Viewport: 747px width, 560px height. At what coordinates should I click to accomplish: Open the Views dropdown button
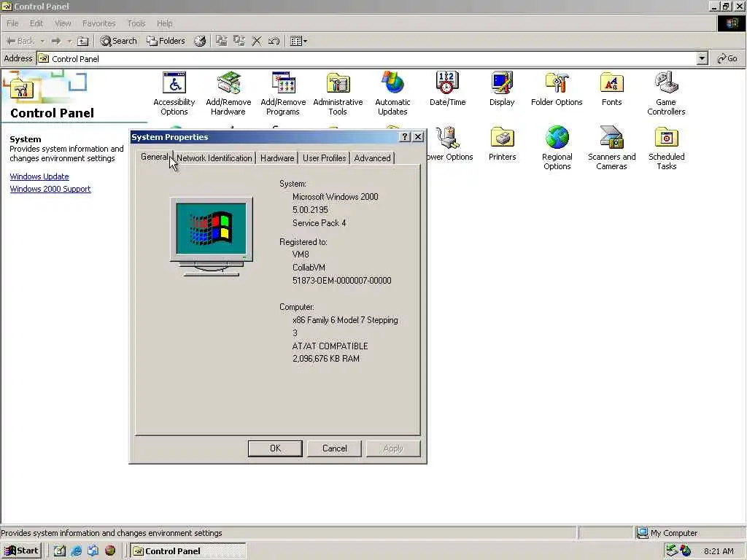tap(298, 42)
